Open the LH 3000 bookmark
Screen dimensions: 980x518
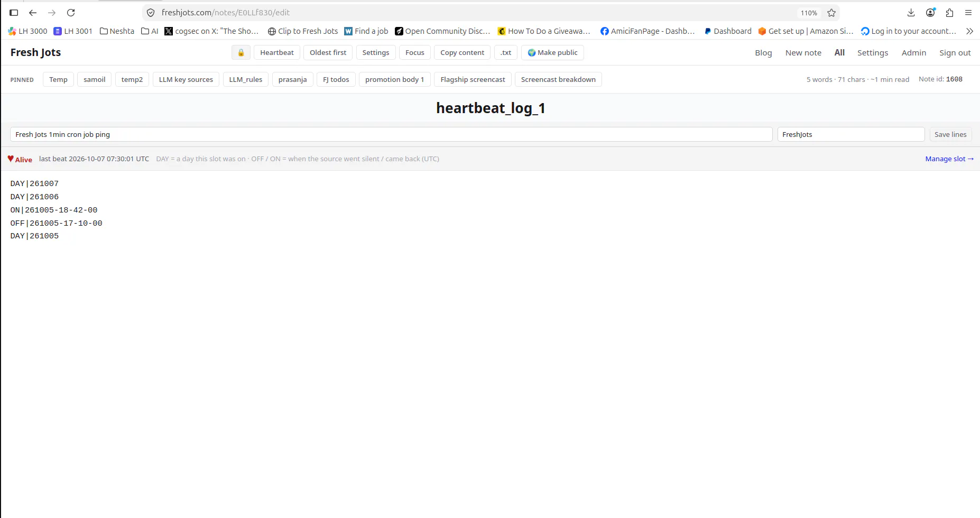pyautogui.click(x=27, y=31)
